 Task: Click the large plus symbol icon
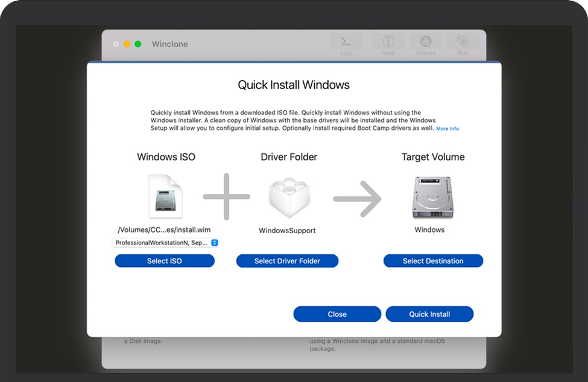tap(226, 196)
